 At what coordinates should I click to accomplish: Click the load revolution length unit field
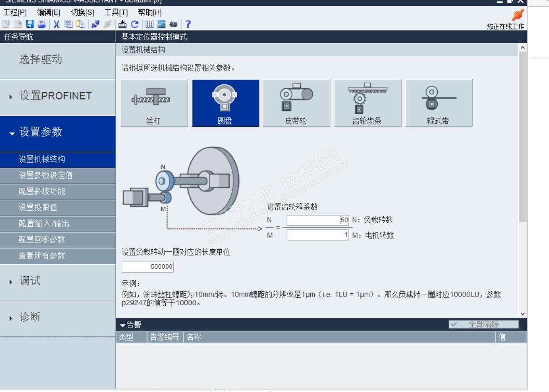pyautogui.click(x=147, y=267)
